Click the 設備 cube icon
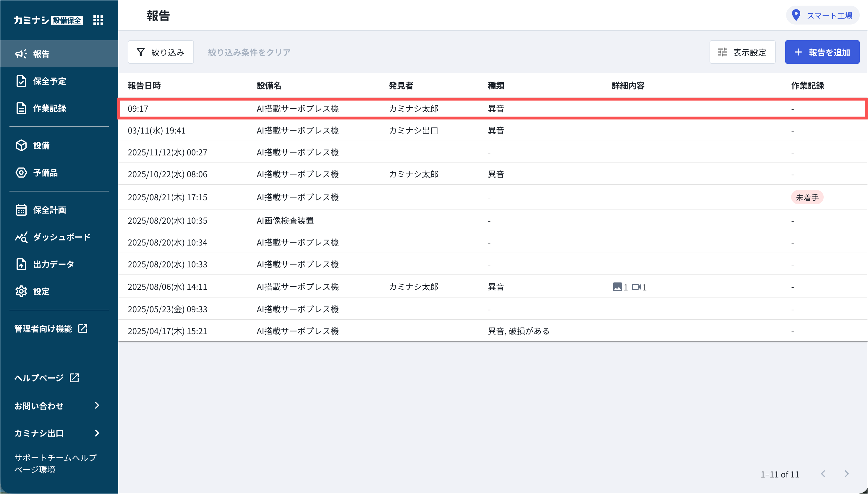Screen dimensions: 868x494 tap(21, 146)
